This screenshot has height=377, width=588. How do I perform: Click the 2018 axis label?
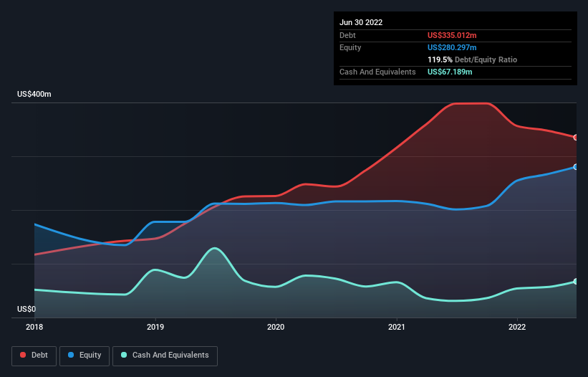point(34,327)
